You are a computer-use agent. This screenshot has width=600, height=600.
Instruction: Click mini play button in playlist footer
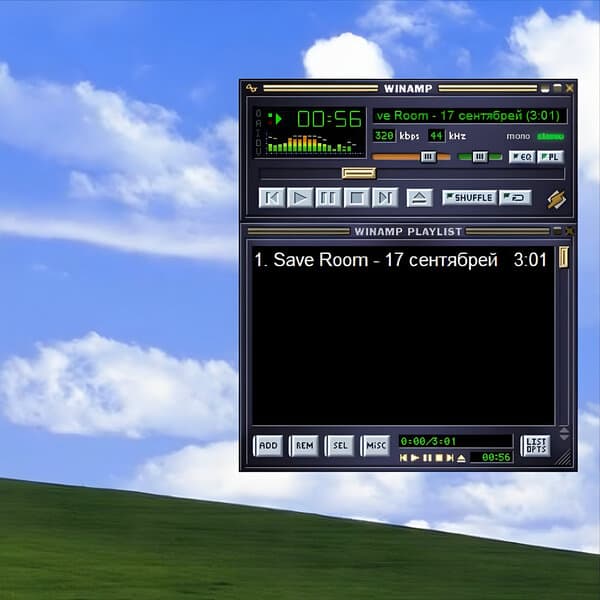coord(415,457)
